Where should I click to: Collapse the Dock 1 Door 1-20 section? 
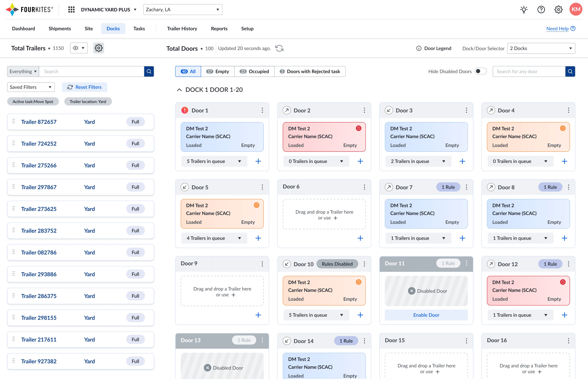[179, 90]
